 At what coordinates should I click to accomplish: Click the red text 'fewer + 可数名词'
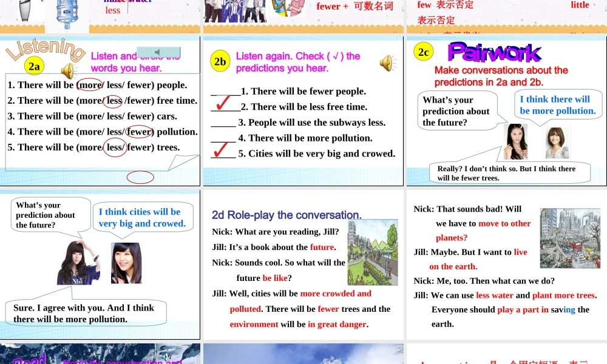[354, 6]
